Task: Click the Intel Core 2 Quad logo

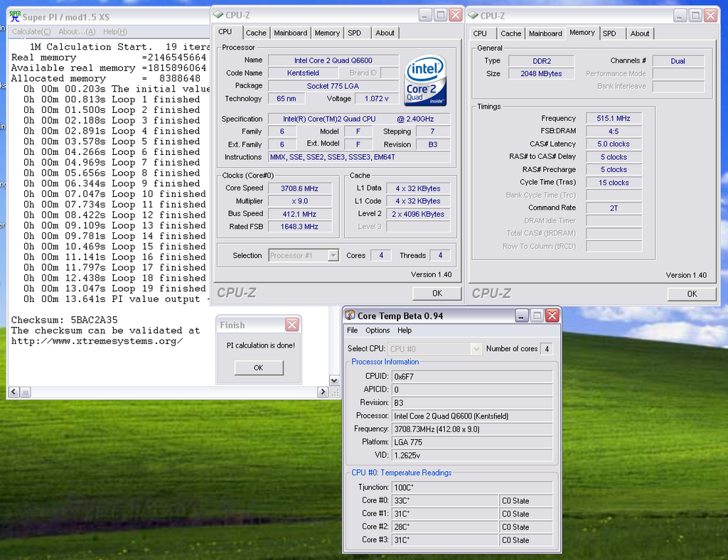Action: pyautogui.click(x=425, y=81)
